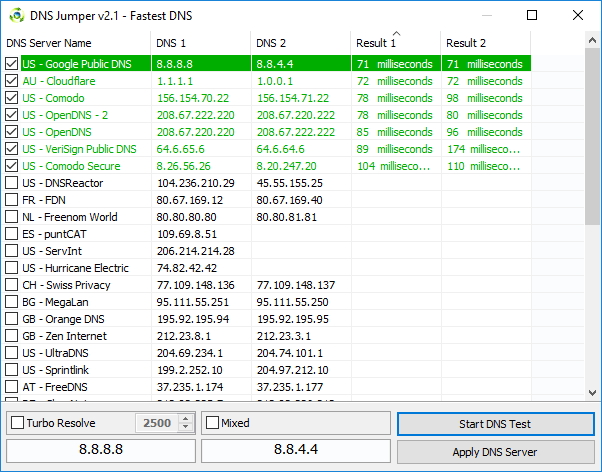Sort by DNS 1 column header
This screenshot has height=472, width=602.
[x=201, y=43]
